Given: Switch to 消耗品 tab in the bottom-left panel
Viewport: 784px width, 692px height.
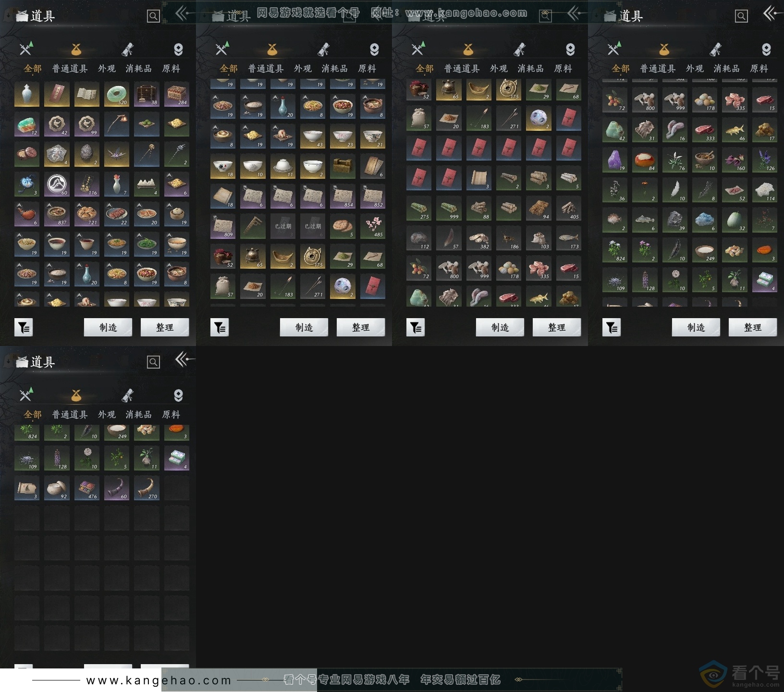Looking at the screenshot, I should tap(139, 415).
